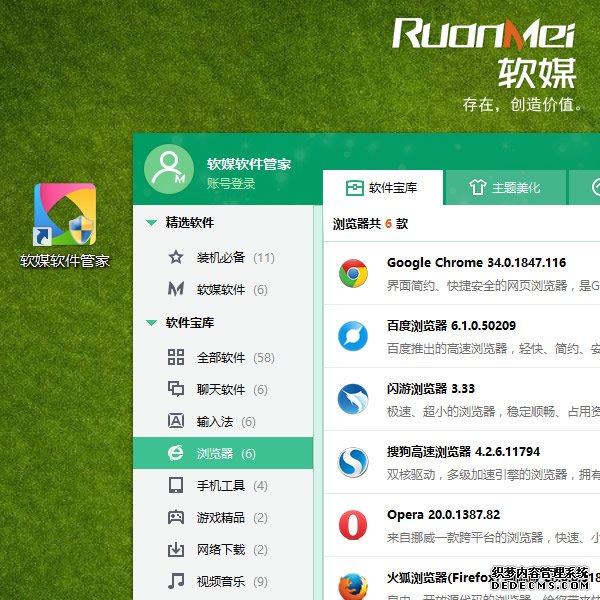The width and height of the screenshot is (600, 600).
Task: Click the Google Chrome icon
Action: click(x=353, y=273)
